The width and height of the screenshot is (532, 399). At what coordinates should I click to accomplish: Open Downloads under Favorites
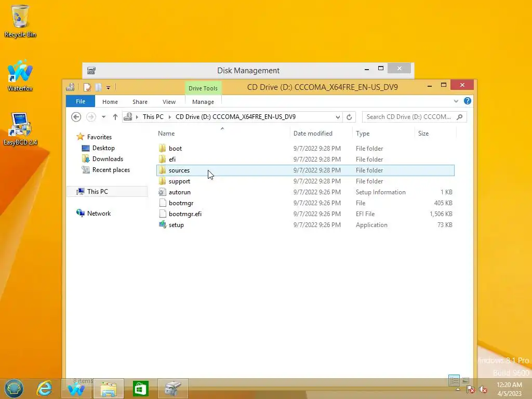click(x=108, y=159)
